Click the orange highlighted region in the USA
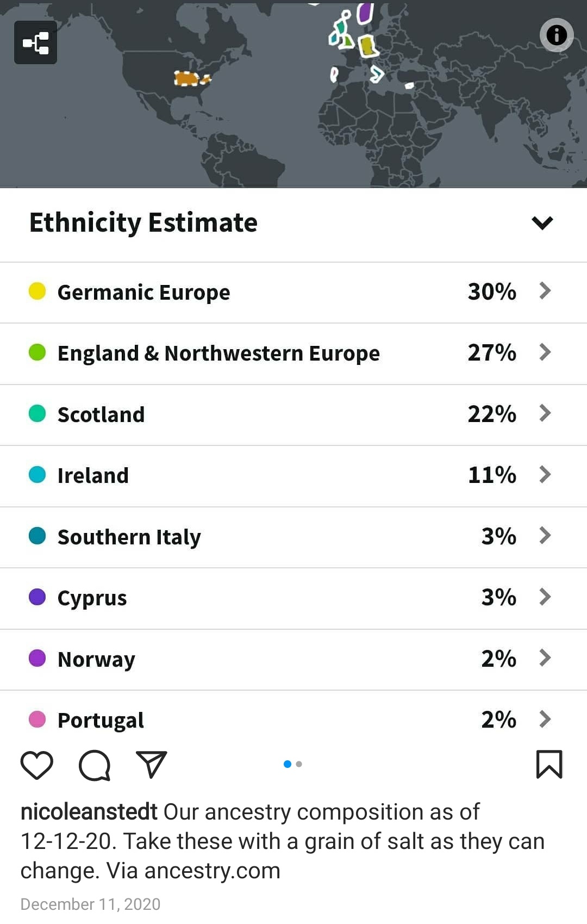This screenshot has height=924, width=587. [x=188, y=79]
